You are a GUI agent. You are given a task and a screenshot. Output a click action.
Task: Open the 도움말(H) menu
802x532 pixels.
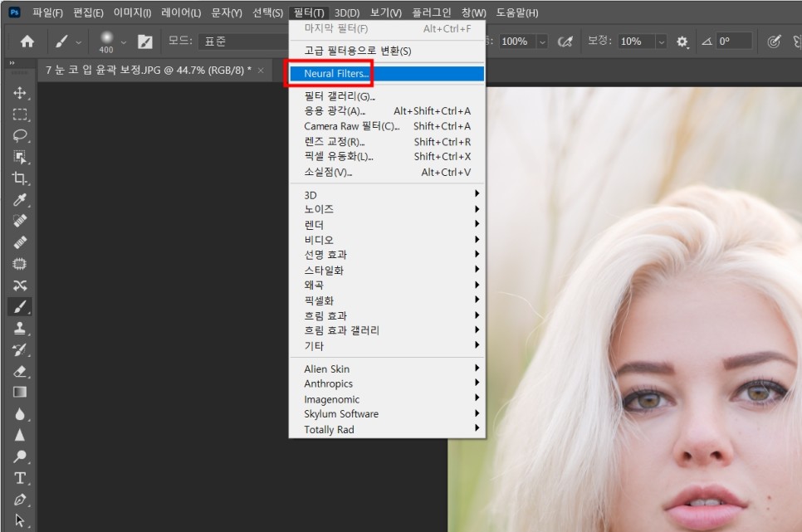(517, 12)
